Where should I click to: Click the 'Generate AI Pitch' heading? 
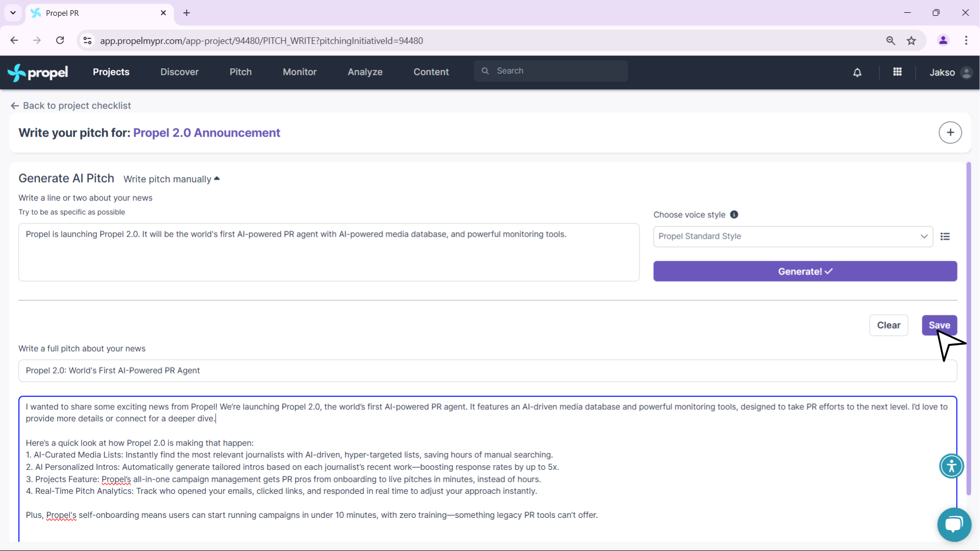pyautogui.click(x=66, y=178)
